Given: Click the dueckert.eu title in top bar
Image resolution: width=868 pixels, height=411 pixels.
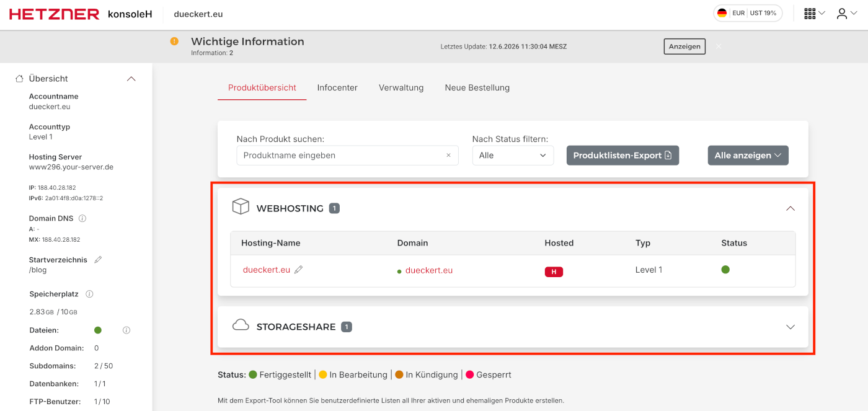Looking at the screenshot, I should 198,14.
